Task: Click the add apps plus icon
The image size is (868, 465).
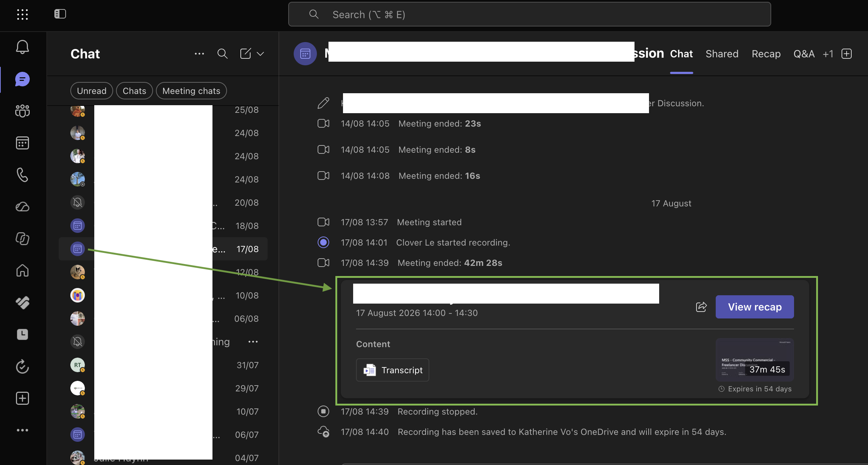Action: tap(22, 398)
